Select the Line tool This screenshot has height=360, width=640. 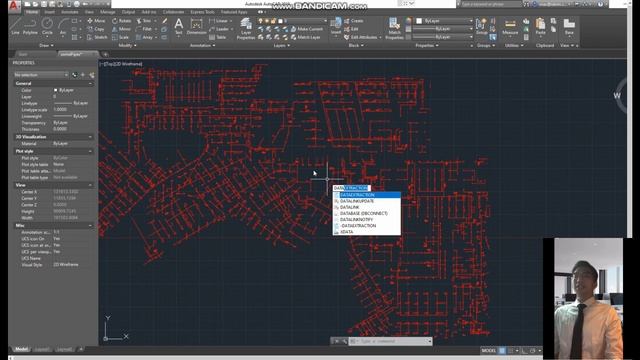(x=15, y=26)
